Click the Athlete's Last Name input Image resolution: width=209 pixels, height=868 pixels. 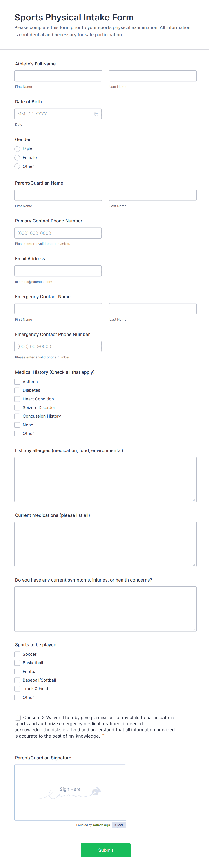152,76
